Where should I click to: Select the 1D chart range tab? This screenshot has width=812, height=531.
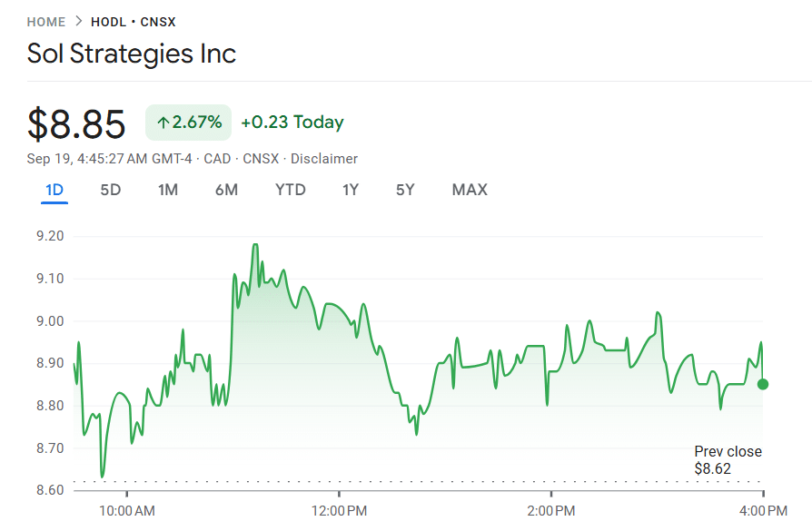pyautogui.click(x=54, y=190)
